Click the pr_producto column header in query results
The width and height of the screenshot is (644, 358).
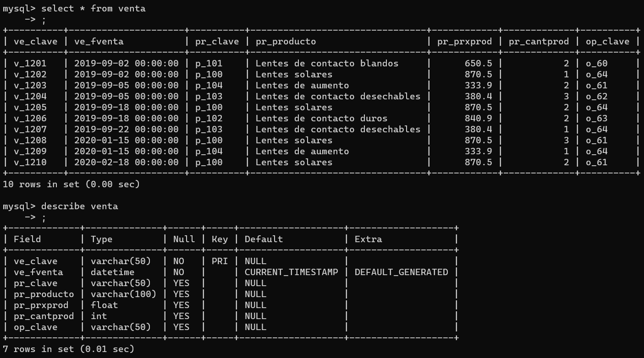(286, 42)
